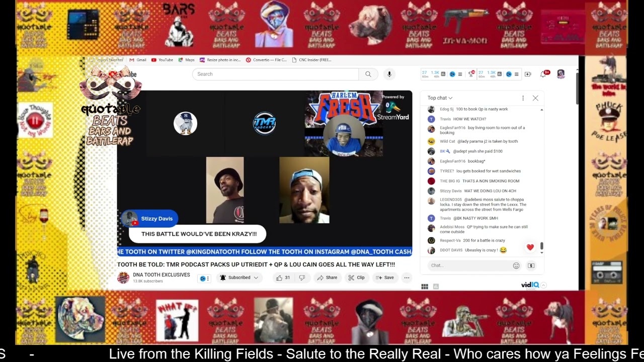Click the vidIQ grid icon below chat
Screen dimensions: 644x362
point(425,287)
